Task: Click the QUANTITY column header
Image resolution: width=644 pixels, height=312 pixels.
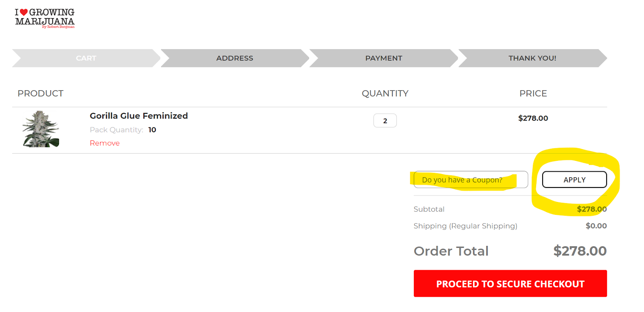Action: (x=385, y=94)
